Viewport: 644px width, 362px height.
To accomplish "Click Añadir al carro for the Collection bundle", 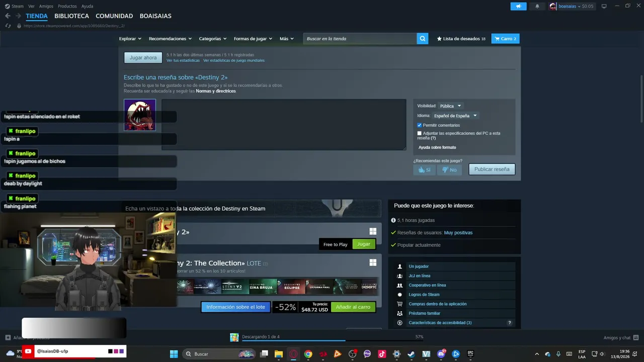I will click(x=353, y=307).
